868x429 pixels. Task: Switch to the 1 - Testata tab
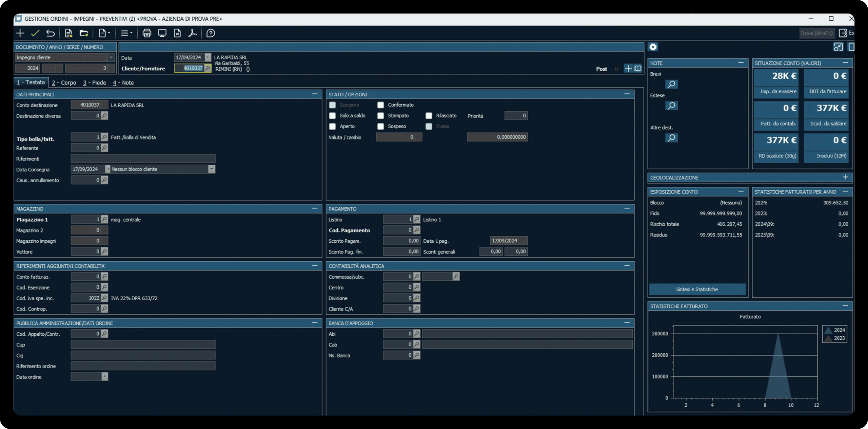(31, 82)
